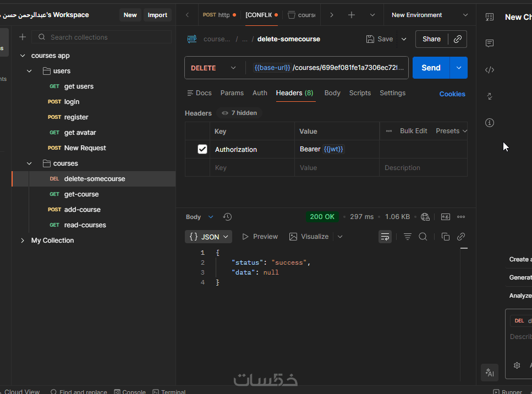Click the settings gear in AI panel
532x394 pixels.
click(517, 365)
